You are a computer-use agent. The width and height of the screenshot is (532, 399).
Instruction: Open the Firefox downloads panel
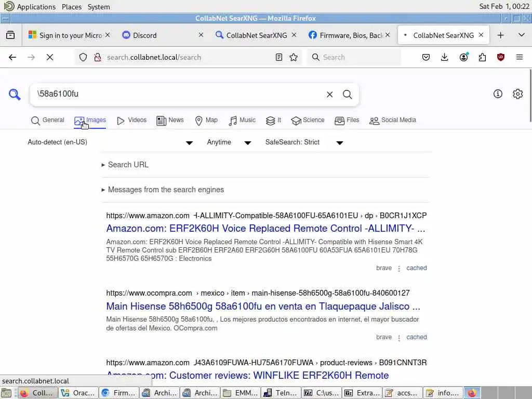click(x=445, y=57)
